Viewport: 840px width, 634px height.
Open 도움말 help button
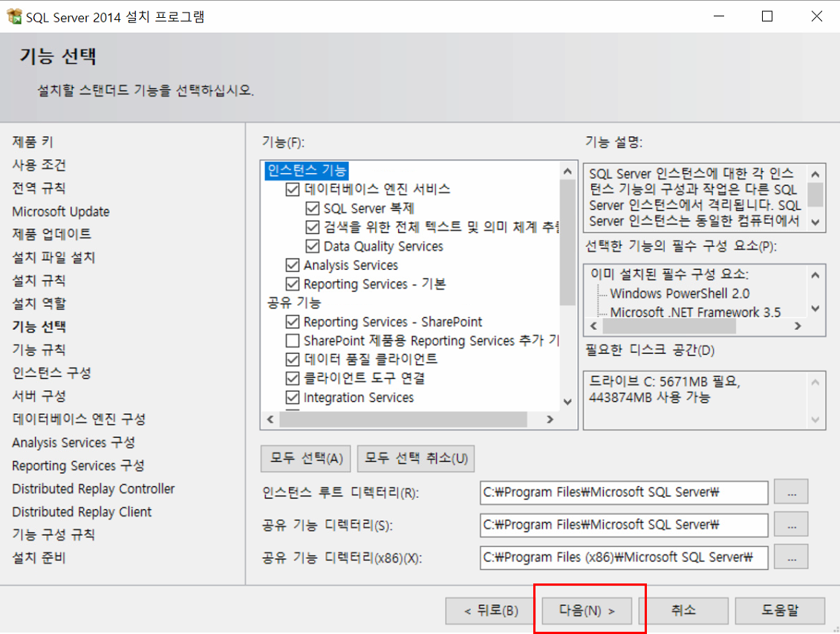point(780,611)
